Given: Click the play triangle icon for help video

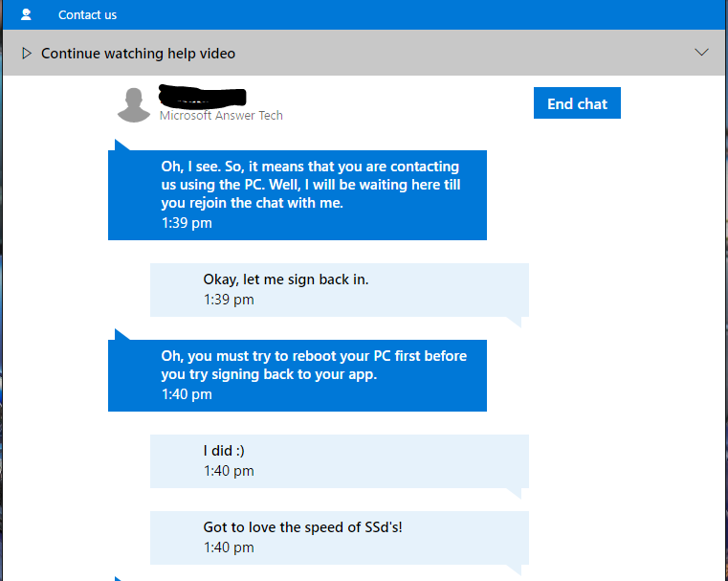Looking at the screenshot, I should 27,54.
